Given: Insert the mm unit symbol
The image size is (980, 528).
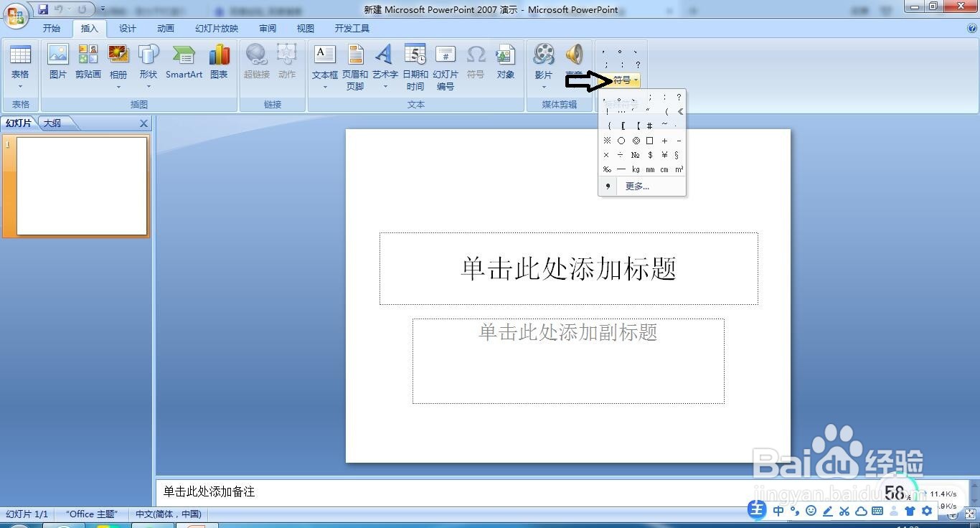Looking at the screenshot, I should (650, 169).
